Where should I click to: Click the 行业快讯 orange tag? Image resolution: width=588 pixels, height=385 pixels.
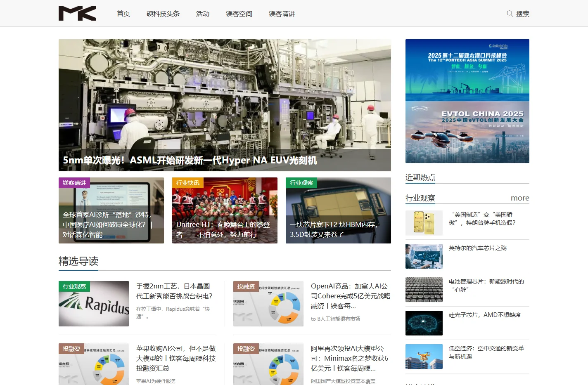click(188, 183)
